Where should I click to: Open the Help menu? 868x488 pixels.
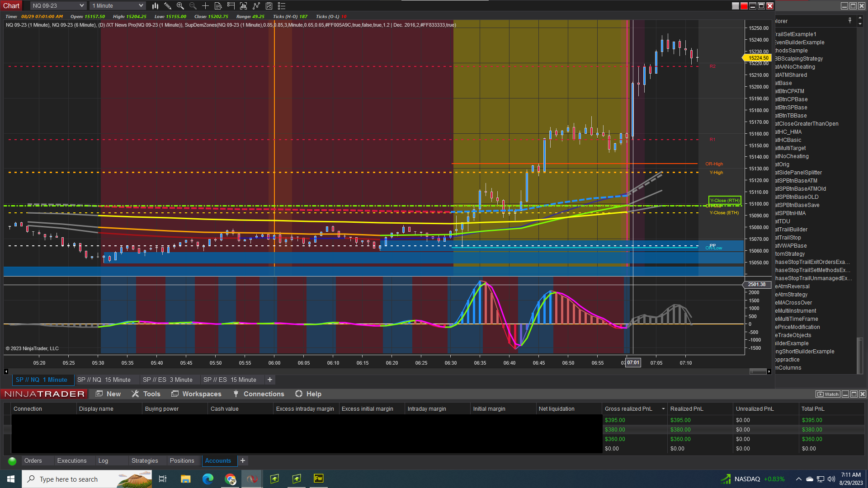point(308,394)
